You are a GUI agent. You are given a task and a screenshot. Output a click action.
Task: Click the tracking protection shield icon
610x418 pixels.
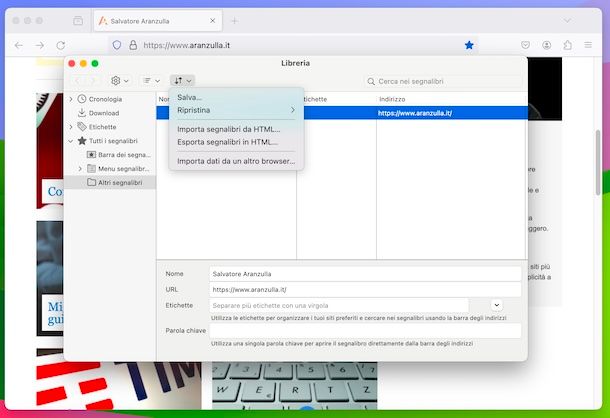[x=117, y=45]
